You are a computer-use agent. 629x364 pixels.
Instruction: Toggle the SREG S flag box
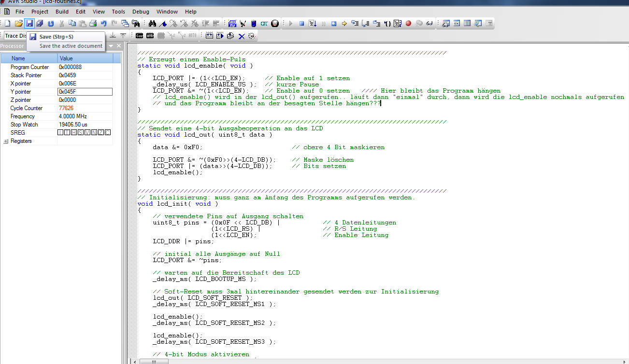point(81,132)
